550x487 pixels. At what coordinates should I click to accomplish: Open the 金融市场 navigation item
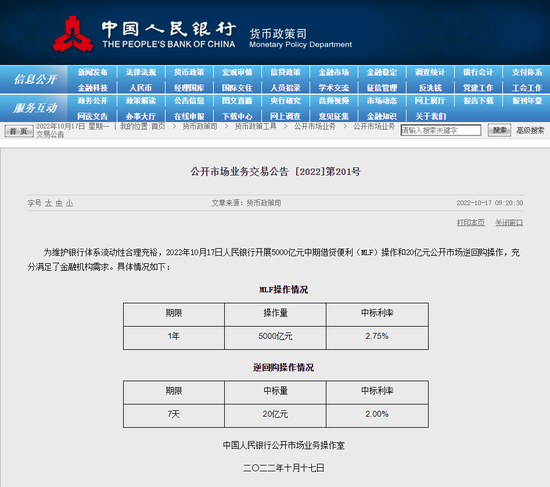tap(334, 72)
